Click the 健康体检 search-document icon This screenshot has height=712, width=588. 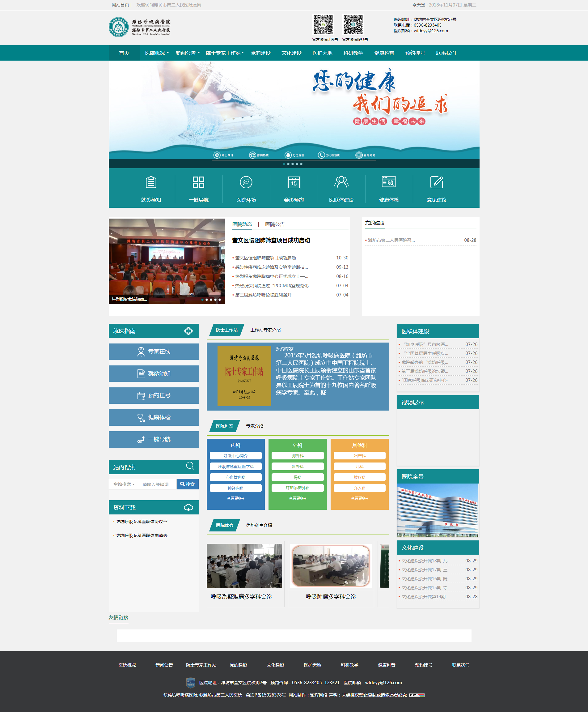tap(388, 182)
